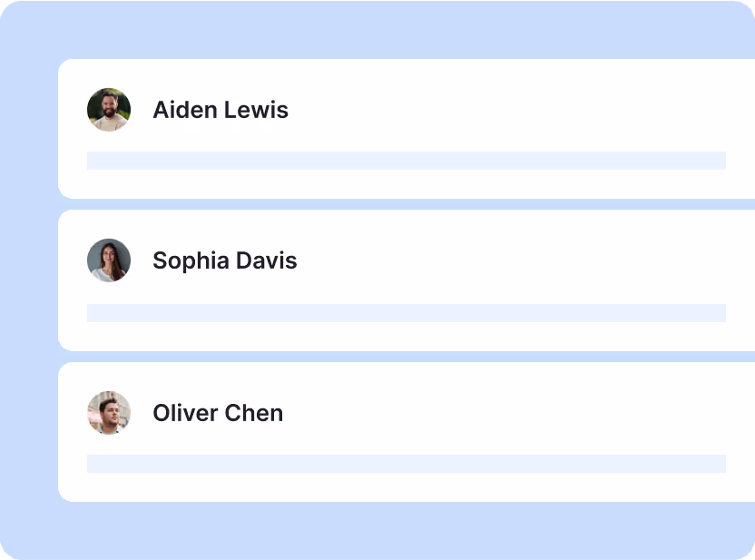Click Aiden Lewis's profile avatar
755x560 pixels.
tap(109, 109)
